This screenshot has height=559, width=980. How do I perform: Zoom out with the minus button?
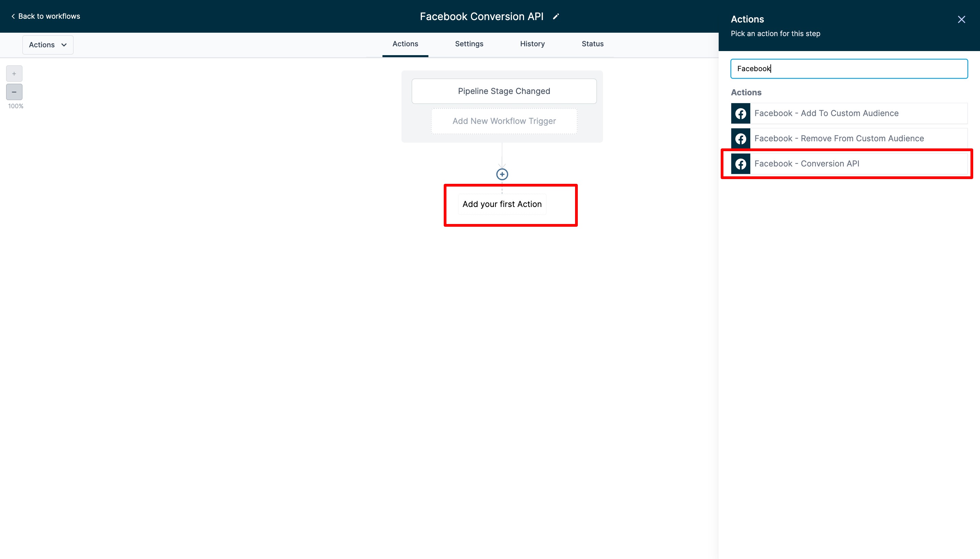coord(14,92)
